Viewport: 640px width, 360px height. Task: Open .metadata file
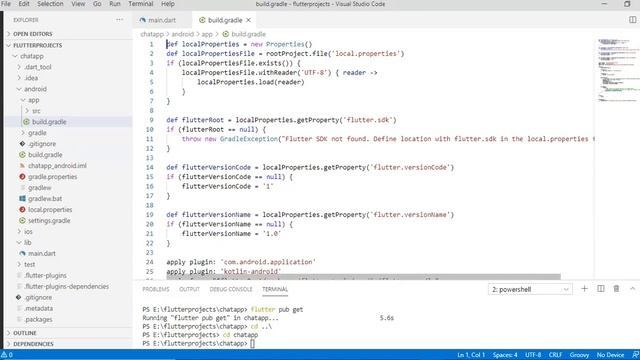click(x=39, y=309)
